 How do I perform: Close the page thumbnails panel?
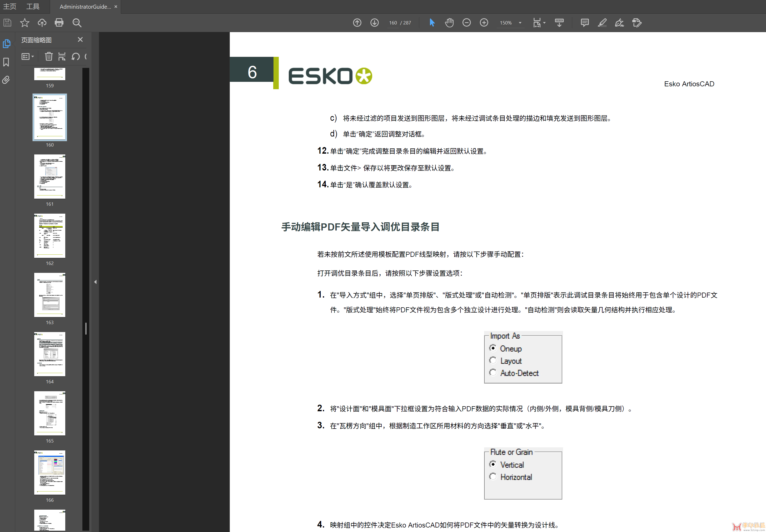(80, 40)
